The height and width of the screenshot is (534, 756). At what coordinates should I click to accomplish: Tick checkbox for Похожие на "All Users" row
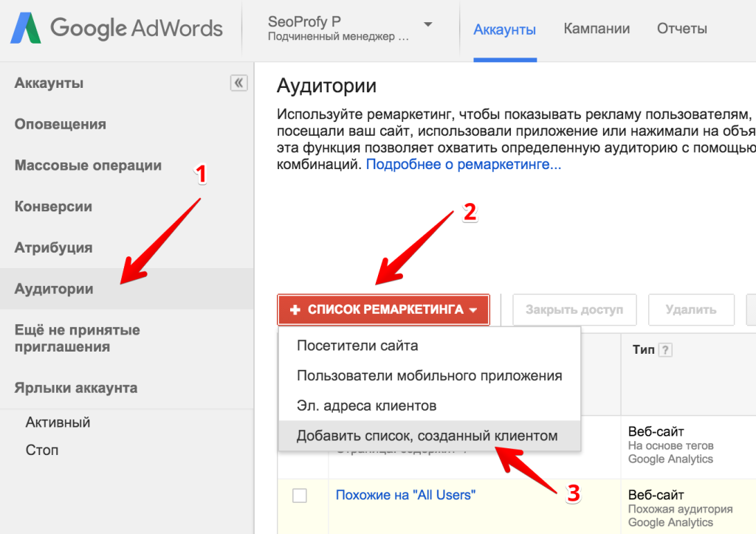point(300,496)
